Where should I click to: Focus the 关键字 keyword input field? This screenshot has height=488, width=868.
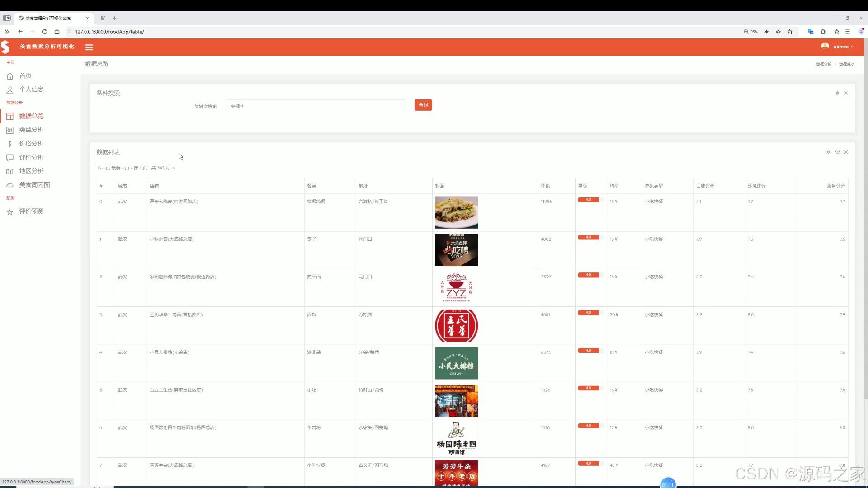click(x=316, y=106)
